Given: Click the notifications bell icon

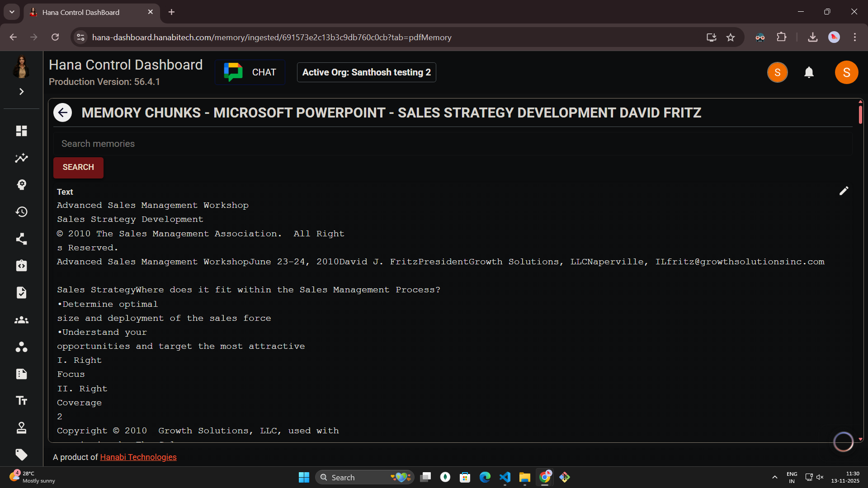Looking at the screenshot, I should coord(809,72).
